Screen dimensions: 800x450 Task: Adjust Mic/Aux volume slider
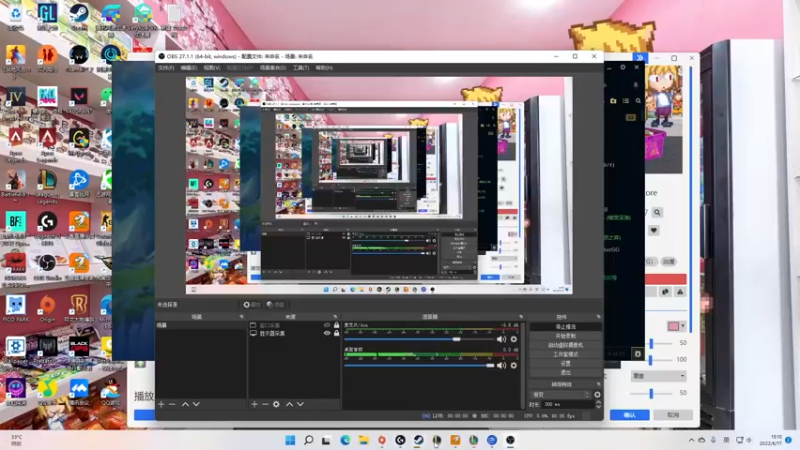tap(419, 339)
